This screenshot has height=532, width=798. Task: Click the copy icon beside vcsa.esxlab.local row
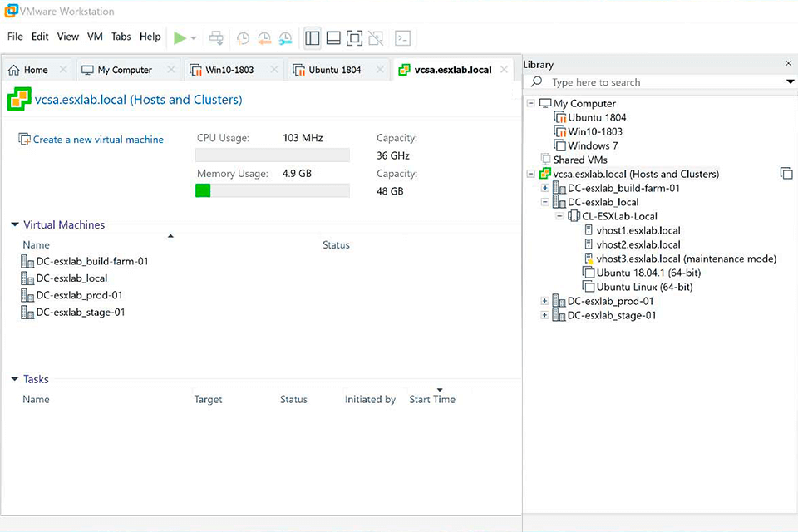(786, 174)
